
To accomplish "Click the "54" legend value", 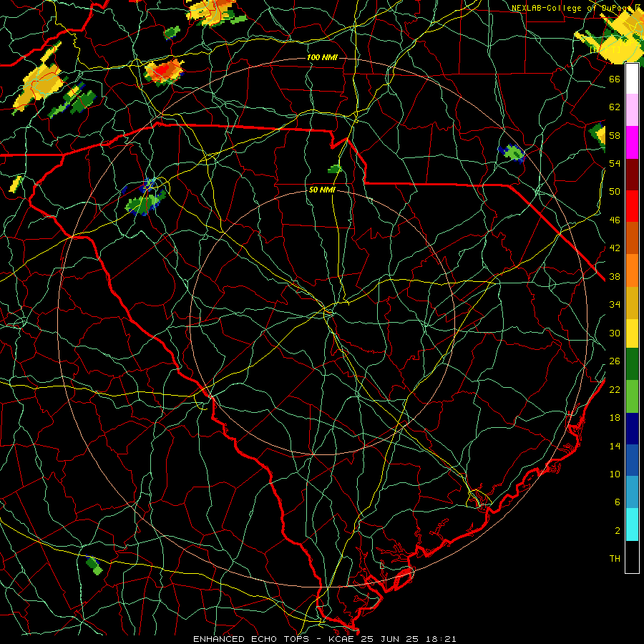I will pos(615,163).
